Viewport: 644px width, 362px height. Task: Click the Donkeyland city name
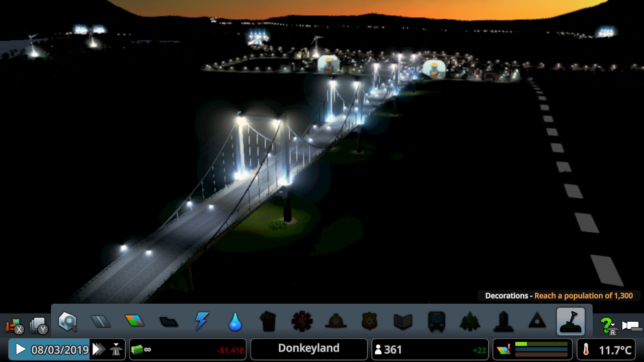308,349
